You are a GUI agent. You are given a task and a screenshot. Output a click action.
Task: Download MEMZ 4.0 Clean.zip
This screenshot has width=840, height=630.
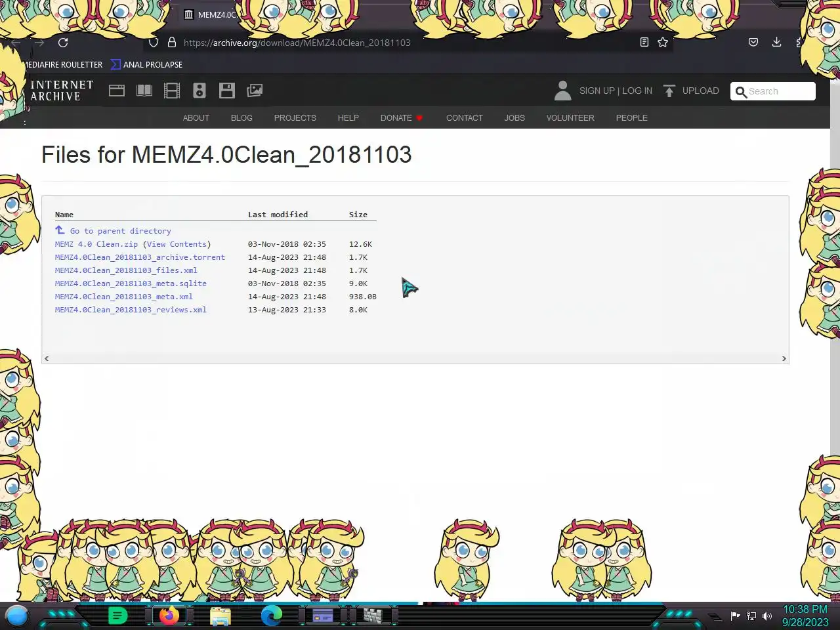(x=96, y=244)
